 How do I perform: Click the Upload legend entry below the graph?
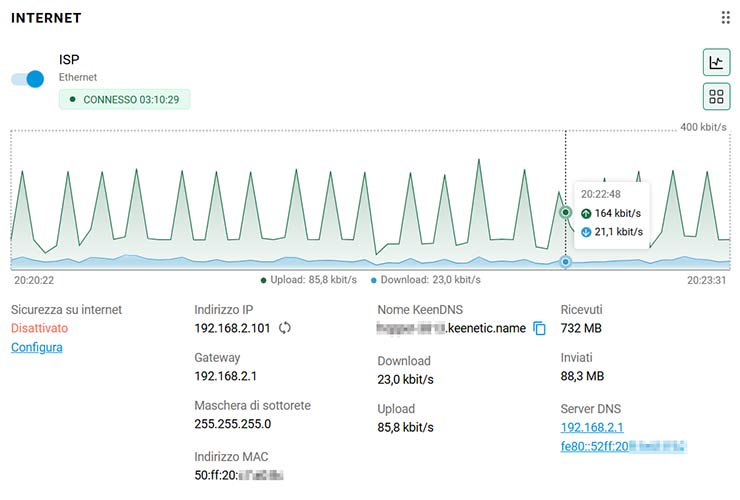coord(308,280)
